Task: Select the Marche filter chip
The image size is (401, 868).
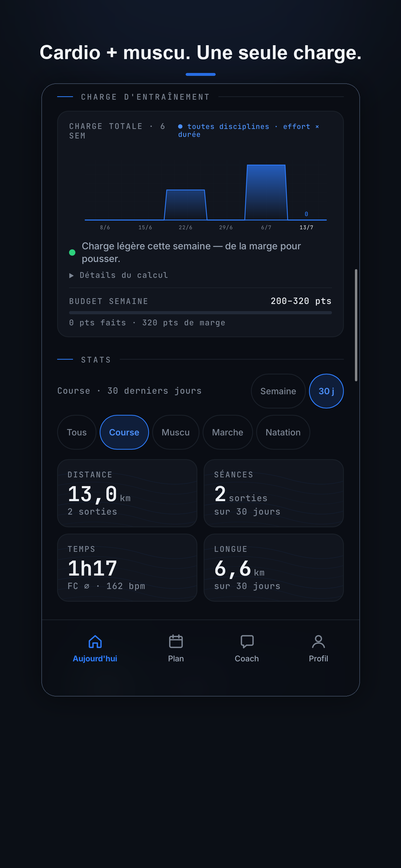Action: (227, 432)
